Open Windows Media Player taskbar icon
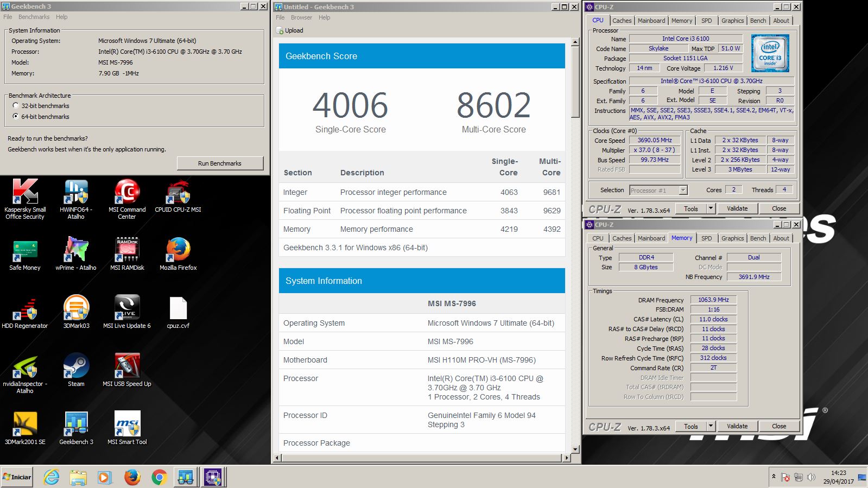The height and width of the screenshot is (488, 868). [105, 477]
